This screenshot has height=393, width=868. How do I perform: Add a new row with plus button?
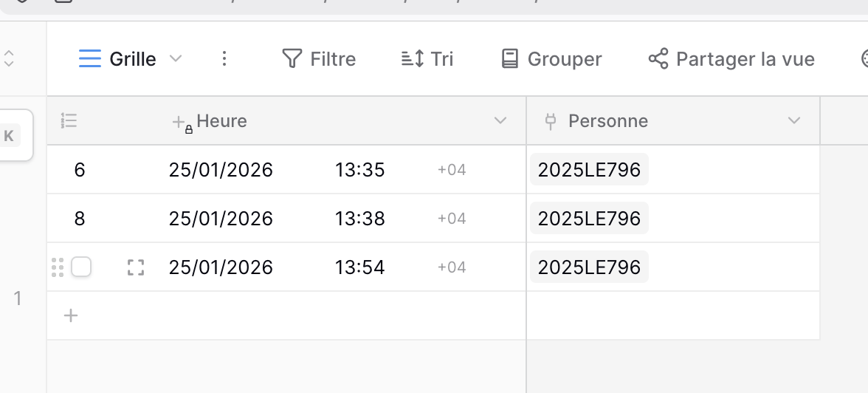(x=71, y=316)
